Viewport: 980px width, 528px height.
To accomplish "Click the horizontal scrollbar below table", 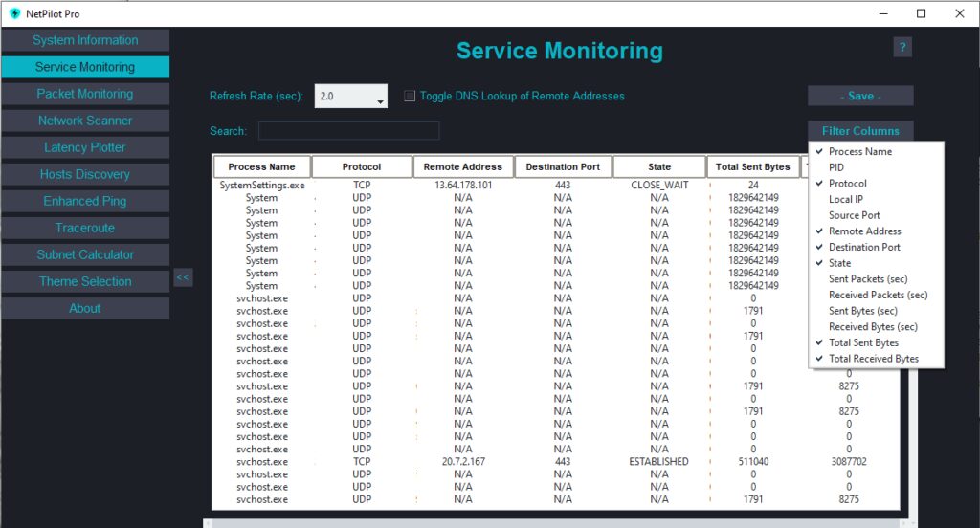I will (x=556, y=523).
